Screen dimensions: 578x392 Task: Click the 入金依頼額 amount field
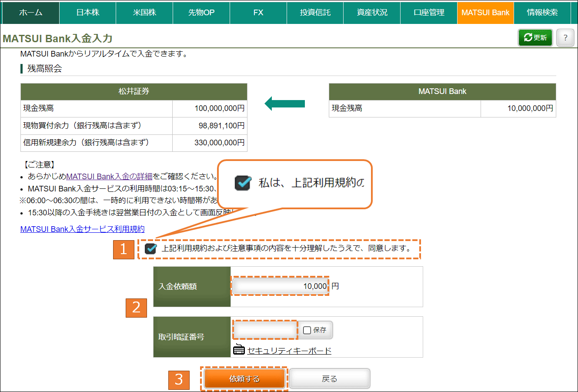tap(280, 286)
